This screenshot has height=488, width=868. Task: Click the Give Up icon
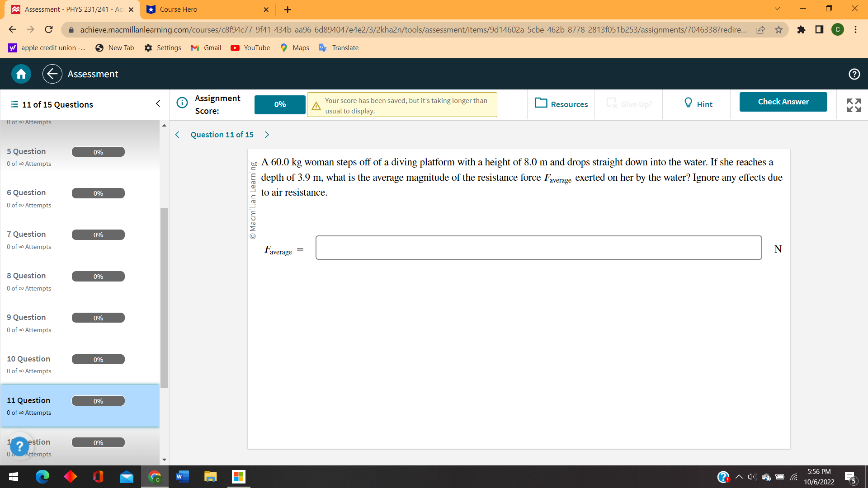point(612,103)
